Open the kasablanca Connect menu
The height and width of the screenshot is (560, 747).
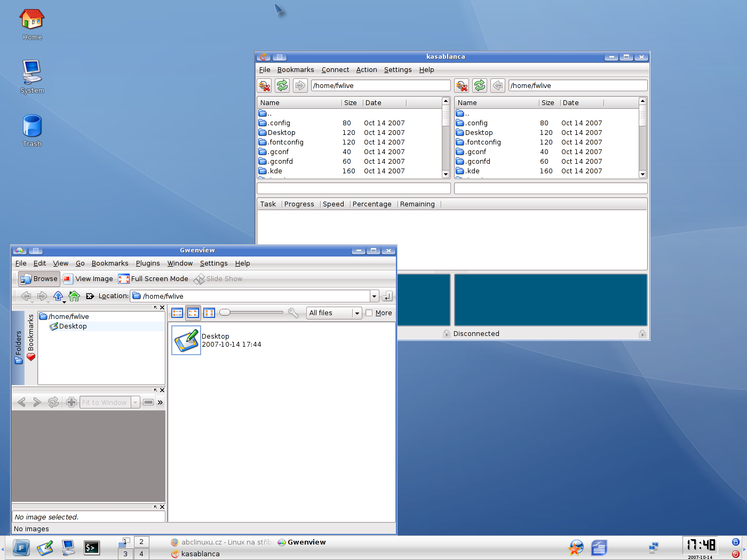[x=335, y=70]
